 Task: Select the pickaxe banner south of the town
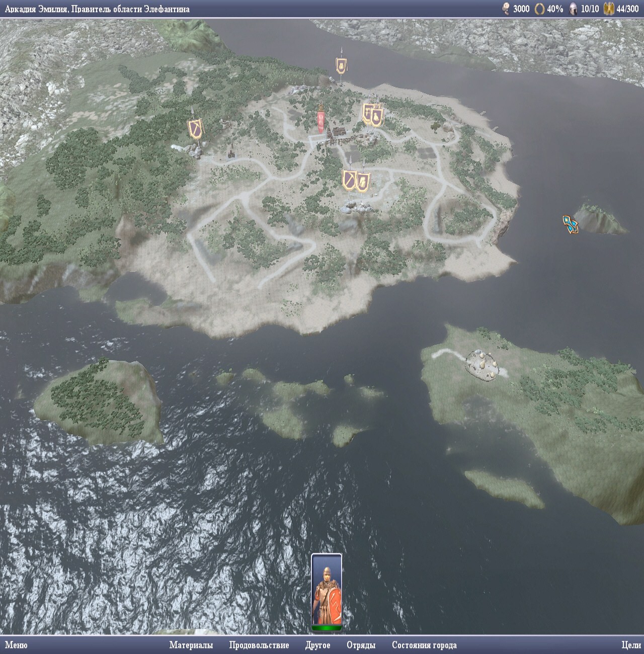350,180
